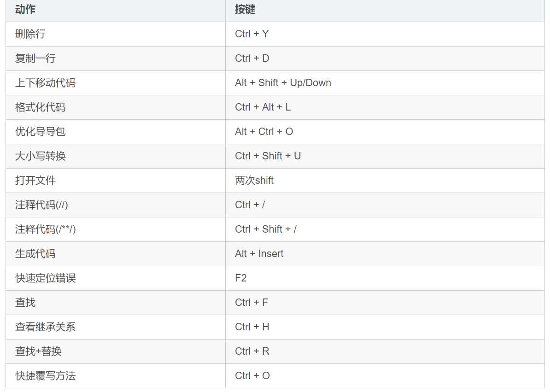Click the 动作 column header
Image resolution: width=550 pixels, height=392 pixels.
pos(25,10)
